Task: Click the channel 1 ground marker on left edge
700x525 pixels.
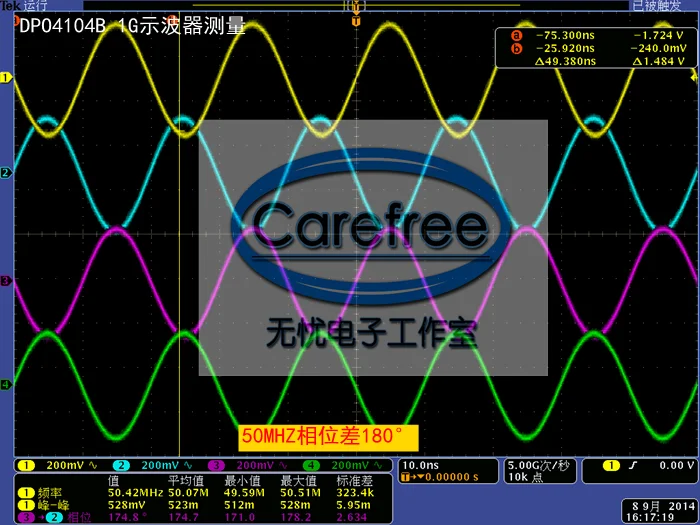Action: (6, 78)
